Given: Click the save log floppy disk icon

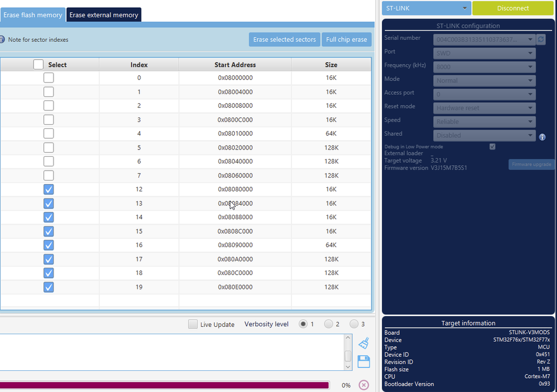Looking at the screenshot, I should 364,361.
